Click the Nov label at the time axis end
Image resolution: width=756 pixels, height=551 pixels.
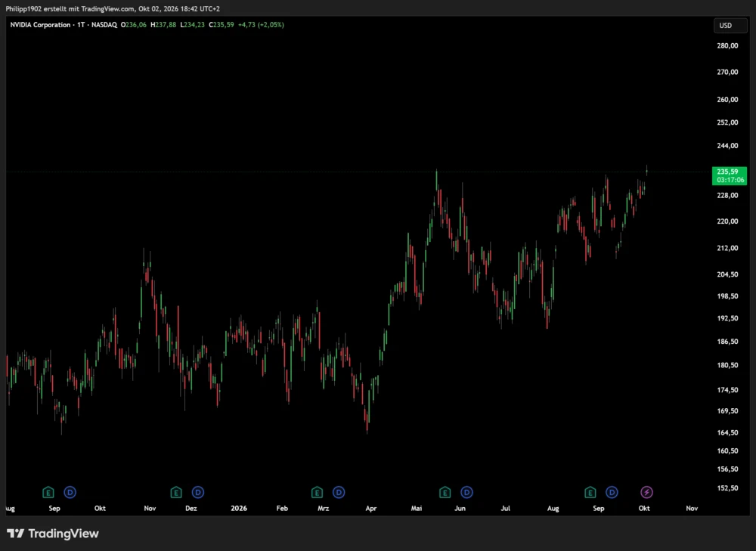click(x=692, y=508)
